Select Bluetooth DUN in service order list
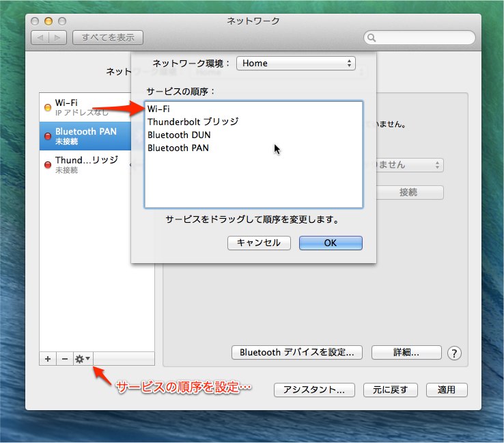504x443 pixels. click(253, 135)
